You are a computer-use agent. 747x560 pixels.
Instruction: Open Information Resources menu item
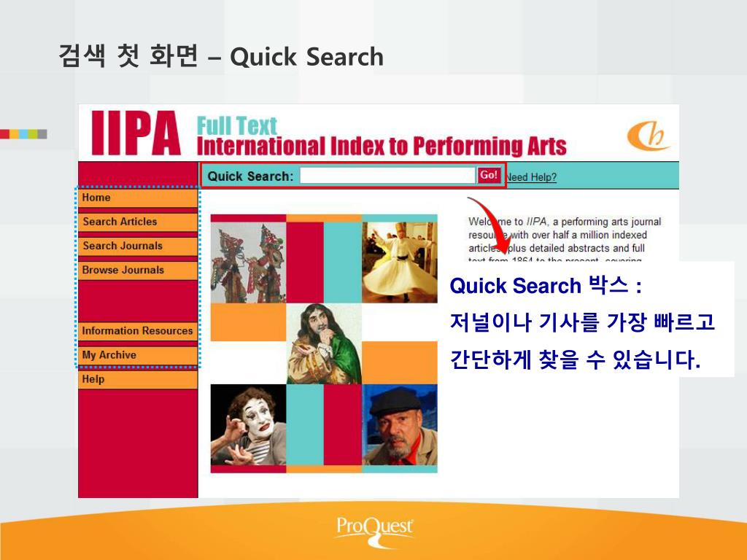[x=138, y=331]
